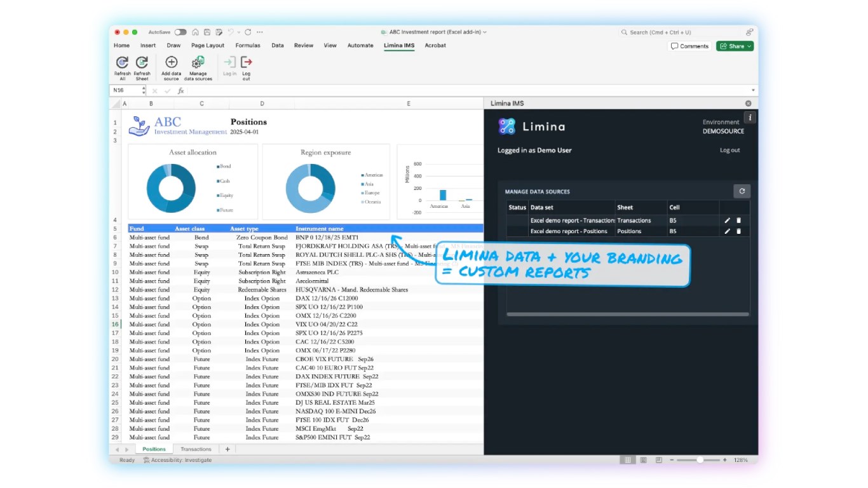Switch to Normal view in the status bar
Image resolution: width=868 pixels, height=488 pixels.
coord(628,460)
